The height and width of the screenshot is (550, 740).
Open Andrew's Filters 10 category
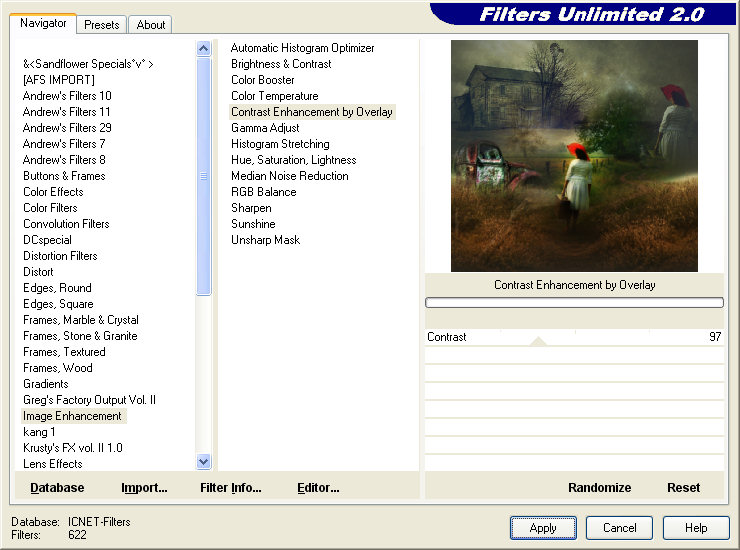tap(67, 96)
